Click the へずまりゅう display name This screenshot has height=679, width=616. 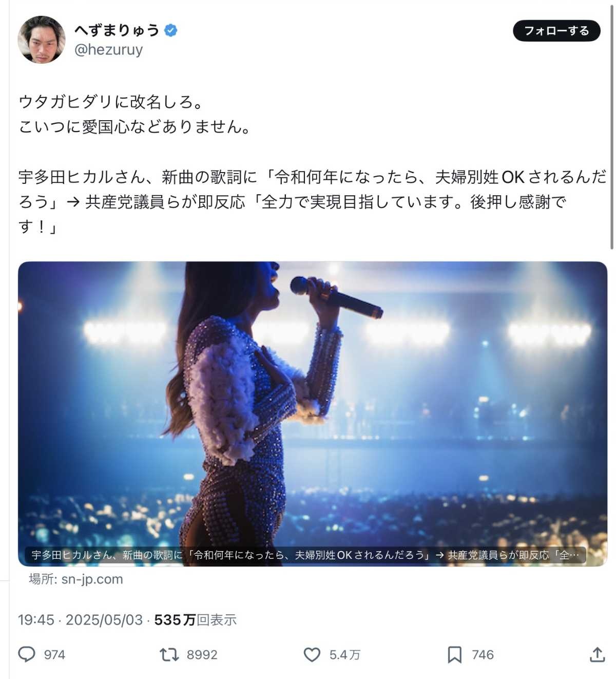click(117, 30)
